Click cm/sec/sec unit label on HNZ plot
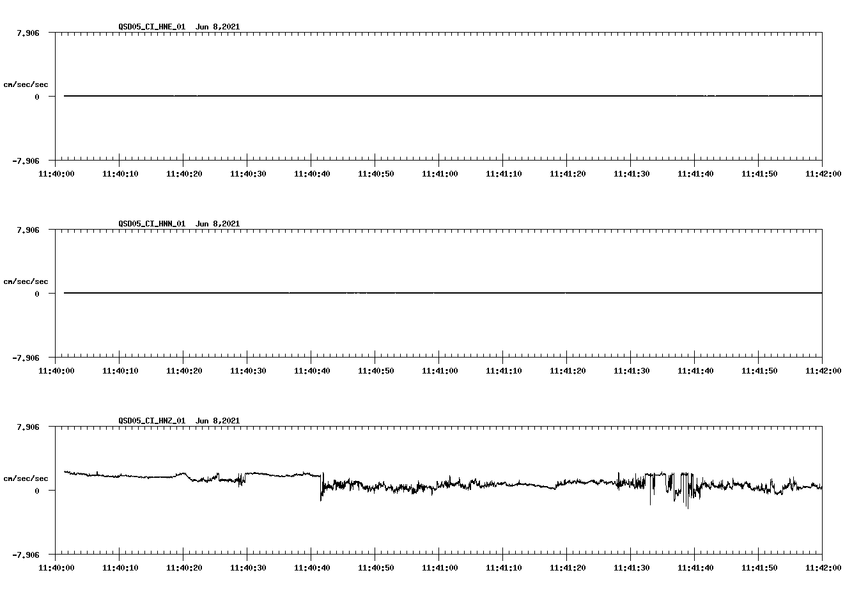This screenshot has width=868, height=591. (26, 478)
